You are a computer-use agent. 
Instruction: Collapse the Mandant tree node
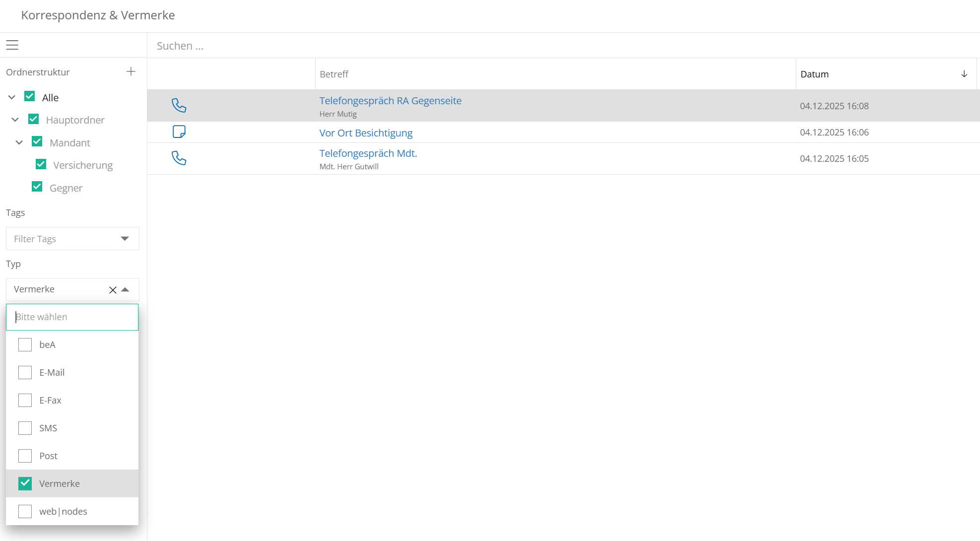point(19,142)
